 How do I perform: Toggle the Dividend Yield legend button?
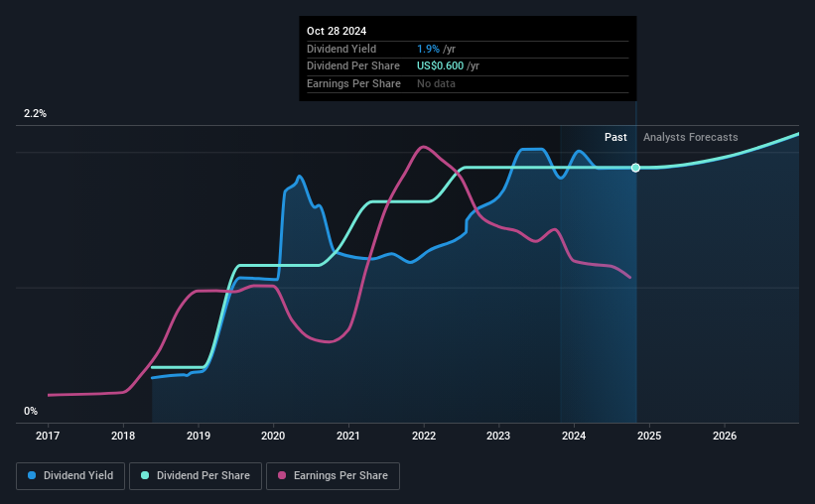[70, 476]
